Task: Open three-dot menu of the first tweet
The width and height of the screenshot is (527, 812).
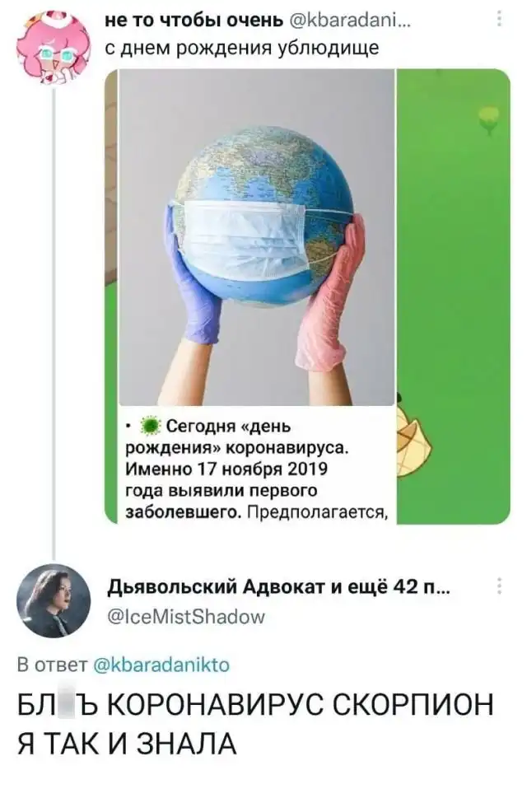Action: pyautogui.click(x=499, y=19)
